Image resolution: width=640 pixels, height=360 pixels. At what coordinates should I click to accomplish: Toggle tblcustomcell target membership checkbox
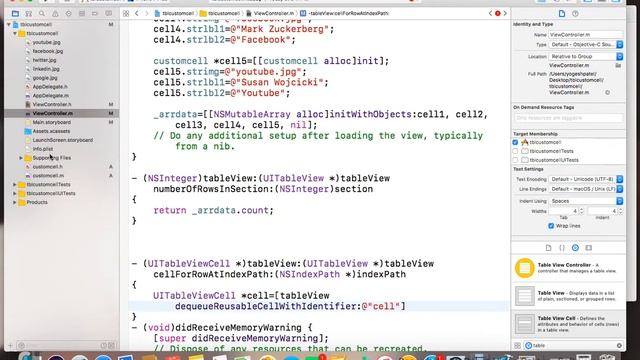tap(515, 142)
